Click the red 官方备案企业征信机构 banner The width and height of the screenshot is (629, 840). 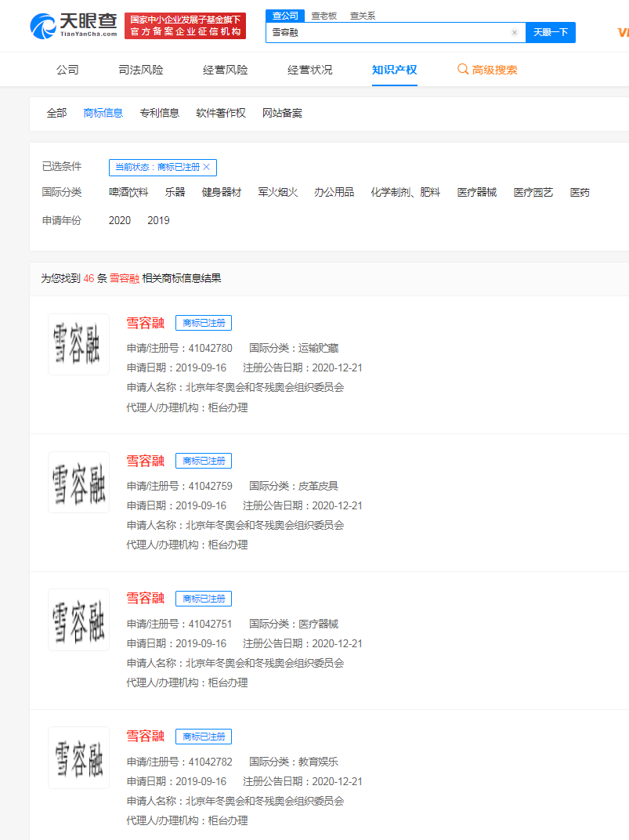click(185, 26)
